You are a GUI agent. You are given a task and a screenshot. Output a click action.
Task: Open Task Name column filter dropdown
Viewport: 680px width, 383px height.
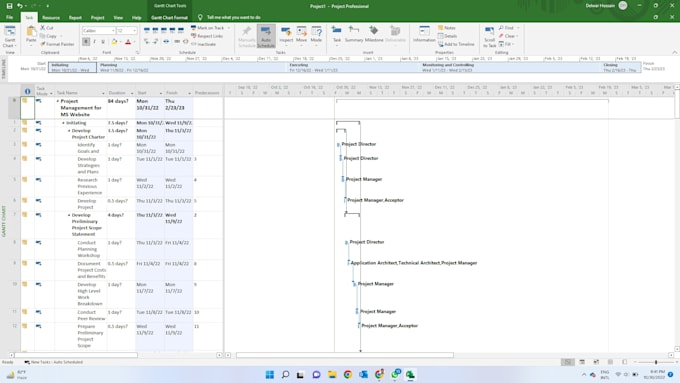pos(103,93)
